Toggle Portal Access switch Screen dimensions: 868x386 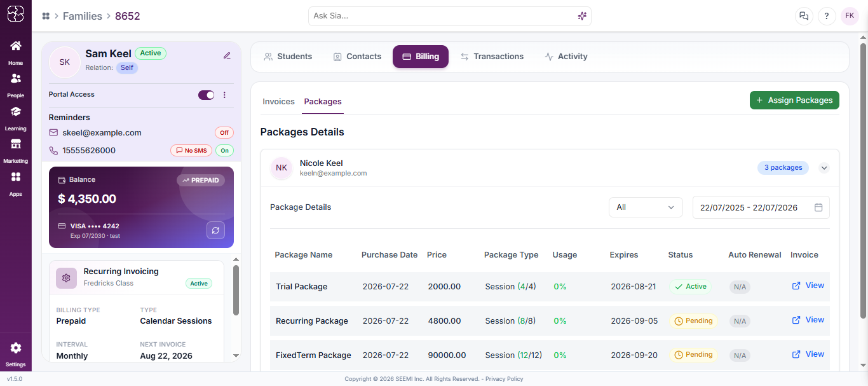(207, 95)
